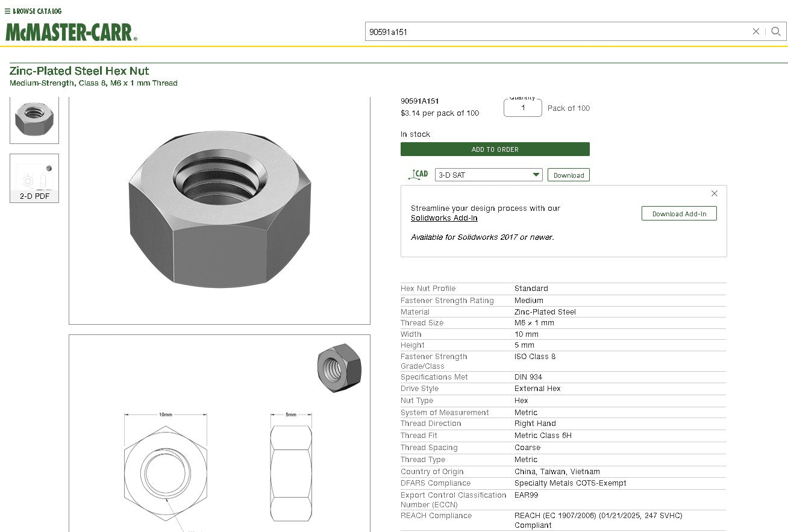Viewport: 788px width, 532px height.
Task: Click the REACH Compliance label
Action: pos(436,516)
